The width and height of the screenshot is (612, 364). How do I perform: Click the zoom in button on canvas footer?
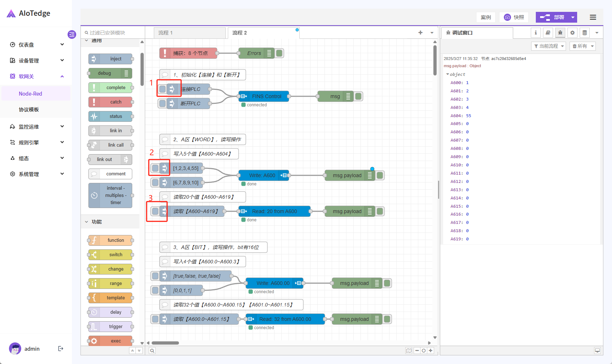pos(431,351)
